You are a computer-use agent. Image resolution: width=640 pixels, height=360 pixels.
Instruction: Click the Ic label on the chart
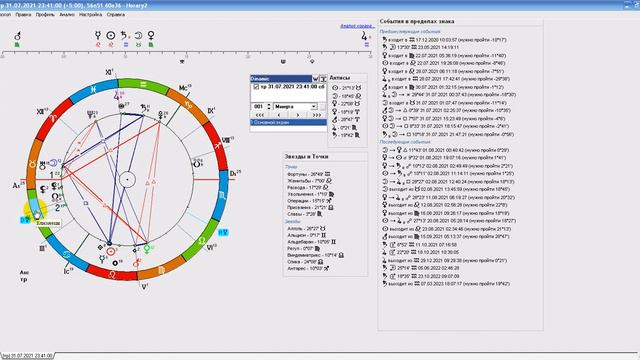tap(68, 271)
